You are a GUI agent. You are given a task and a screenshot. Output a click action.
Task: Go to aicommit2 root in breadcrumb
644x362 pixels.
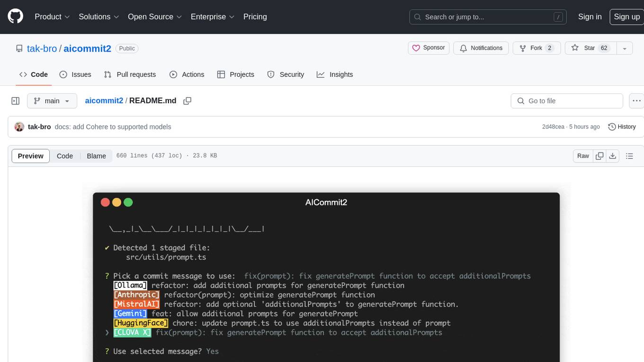coord(104,100)
